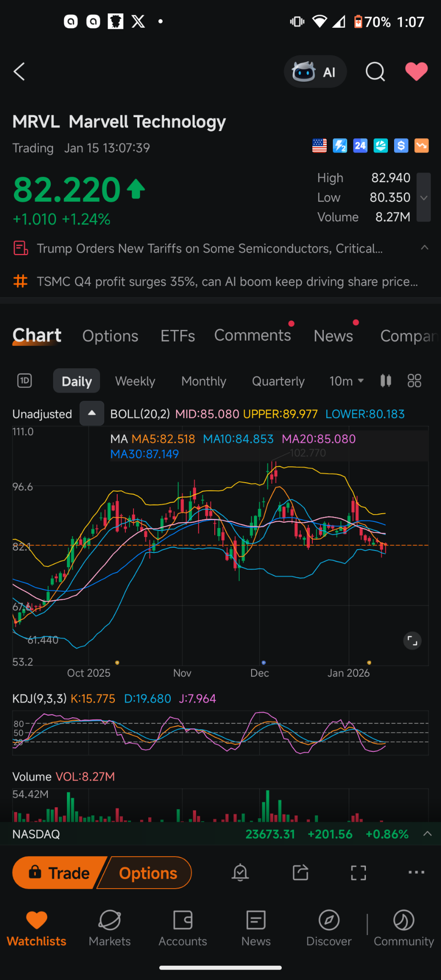Tap the battery 70% status indicator

(372, 22)
